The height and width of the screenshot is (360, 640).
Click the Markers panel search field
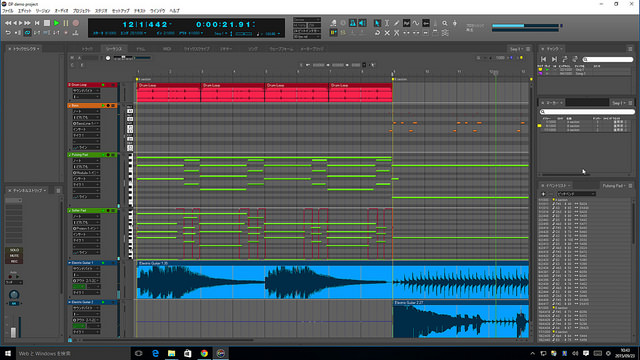coord(587,111)
